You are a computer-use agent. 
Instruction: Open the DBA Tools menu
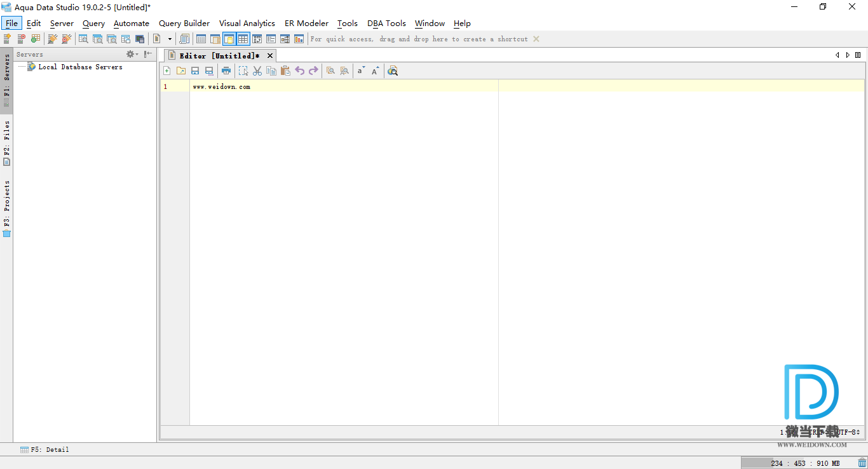click(386, 23)
